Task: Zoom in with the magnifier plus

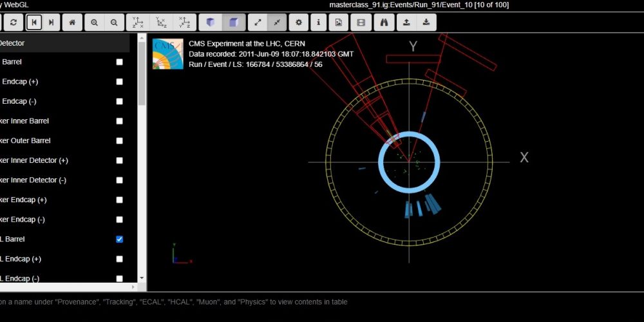Action: tap(94, 23)
